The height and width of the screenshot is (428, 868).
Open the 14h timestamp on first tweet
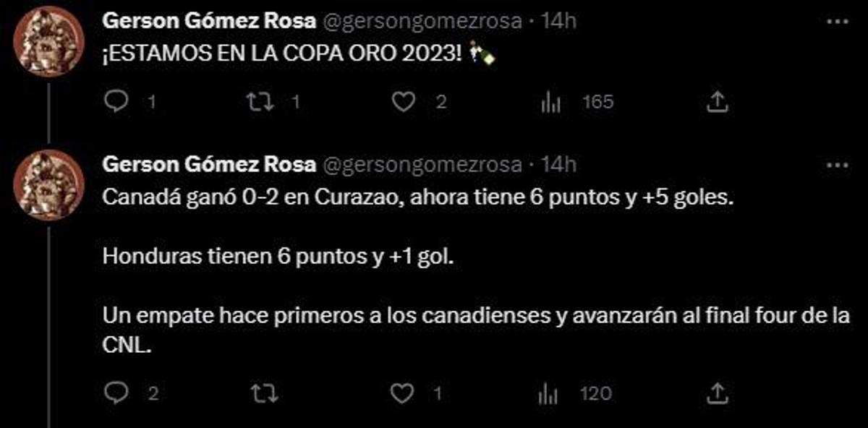coord(558,22)
